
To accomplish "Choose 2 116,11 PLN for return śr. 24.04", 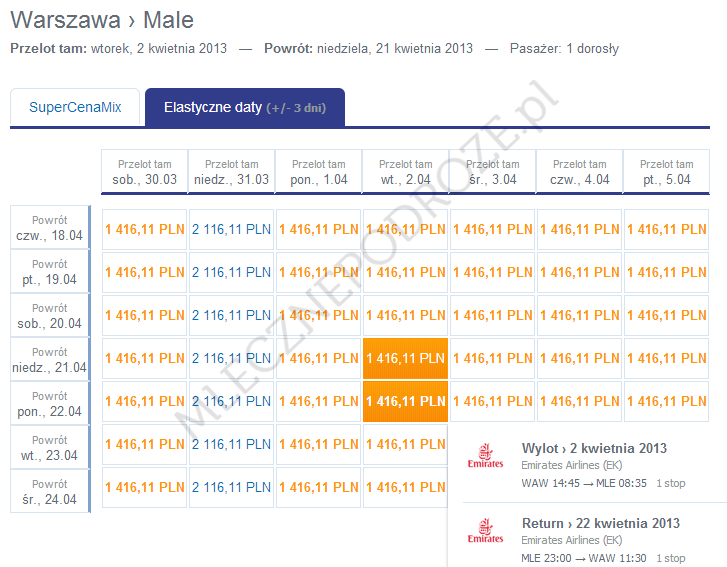I will 231,487.
